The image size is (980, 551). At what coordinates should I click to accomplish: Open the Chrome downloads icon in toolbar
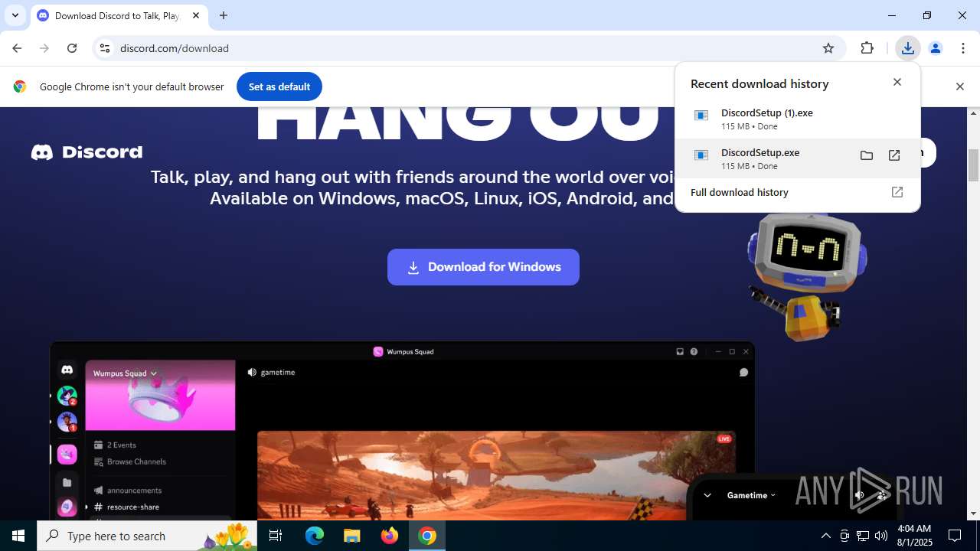(907, 48)
